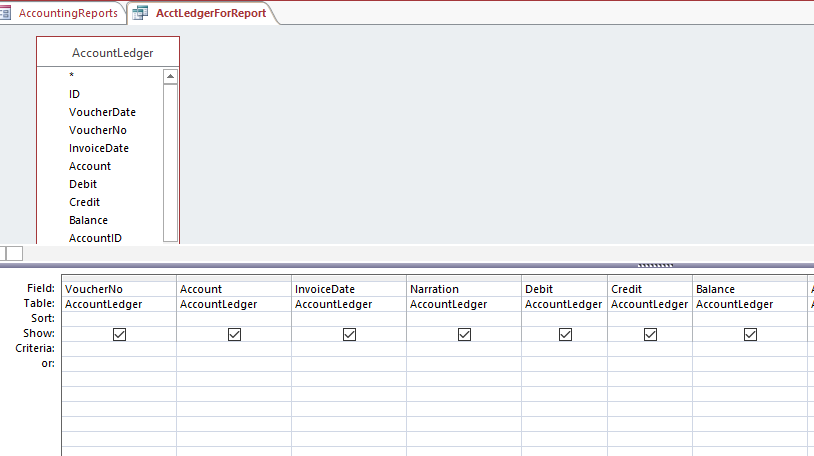Click the Criteria cell for Narration
The image size is (814, 456).
pyautogui.click(x=464, y=349)
